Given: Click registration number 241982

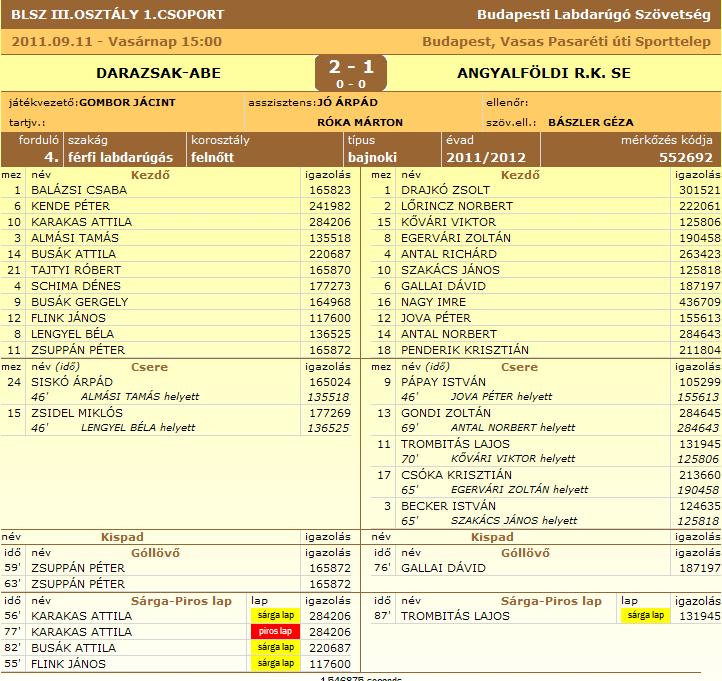Looking at the screenshot, I should click(330, 206).
